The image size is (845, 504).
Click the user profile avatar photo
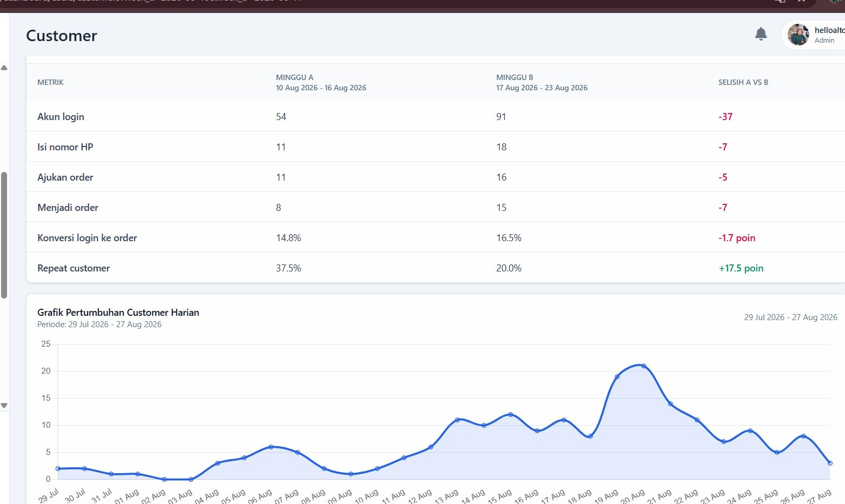[798, 35]
